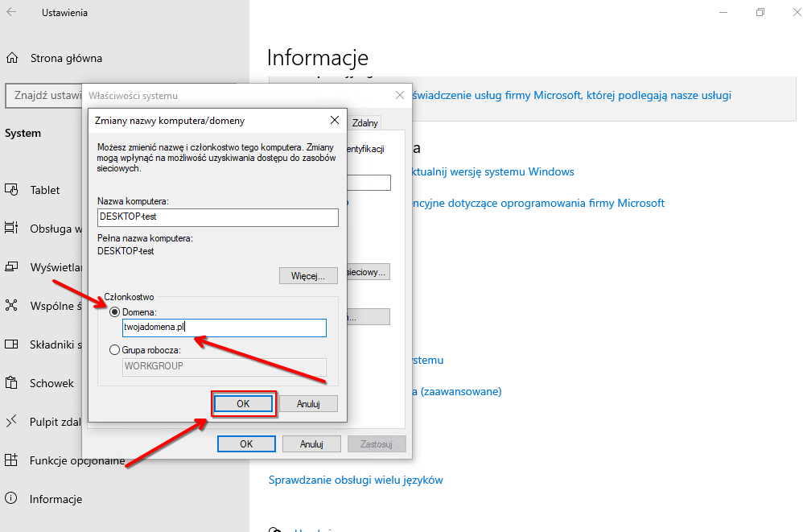Click the Więcej... button

coord(308,276)
